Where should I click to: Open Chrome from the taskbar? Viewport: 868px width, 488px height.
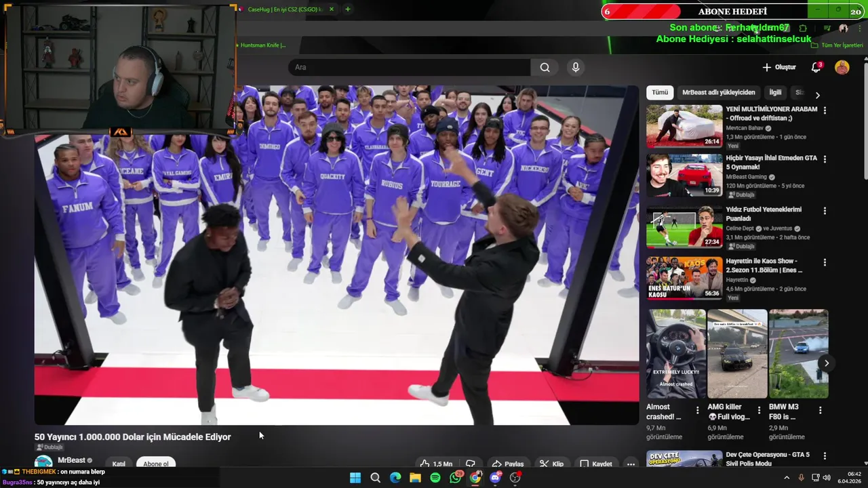click(x=475, y=478)
